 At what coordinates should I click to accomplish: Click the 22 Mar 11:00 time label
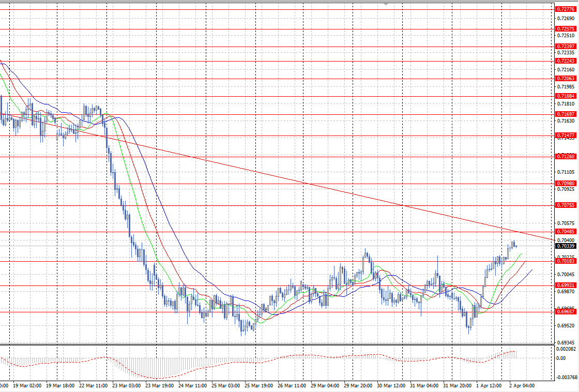pos(94,386)
